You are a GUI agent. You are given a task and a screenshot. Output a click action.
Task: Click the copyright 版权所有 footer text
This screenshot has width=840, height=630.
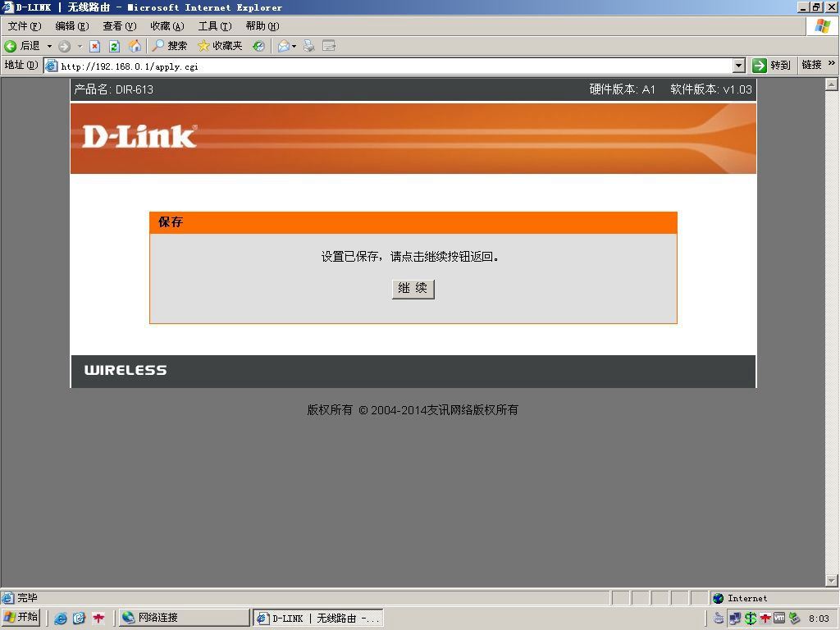click(x=413, y=410)
